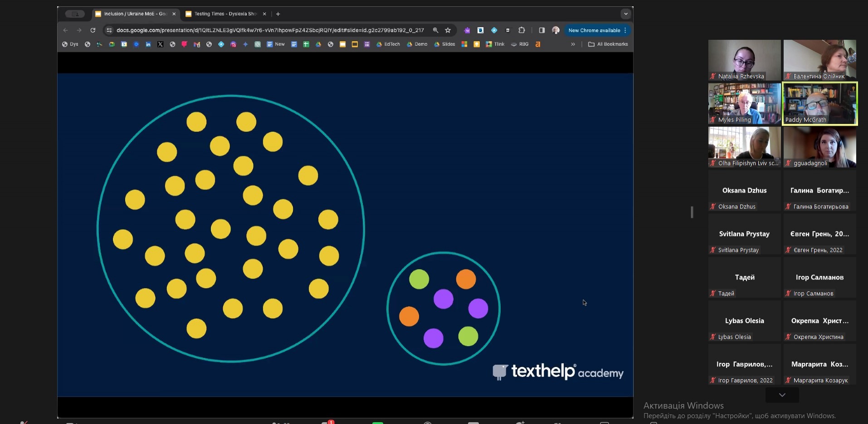Click the muted microphone icon on Nataliia Rzhevska
868x424 pixels.
(713, 77)
